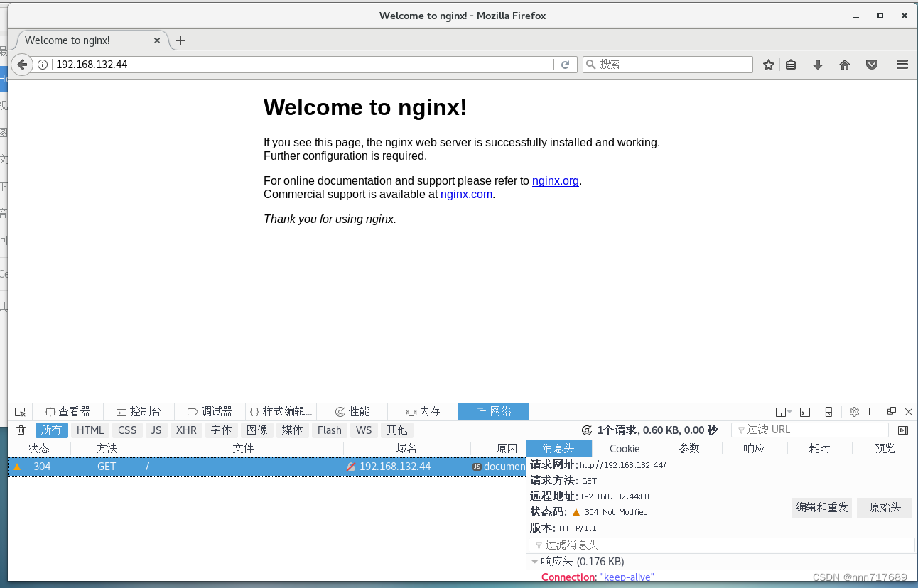This screenshot has height=588, width=918.
Task: Open a new tab with the plus button
Action: coord(180,40)
